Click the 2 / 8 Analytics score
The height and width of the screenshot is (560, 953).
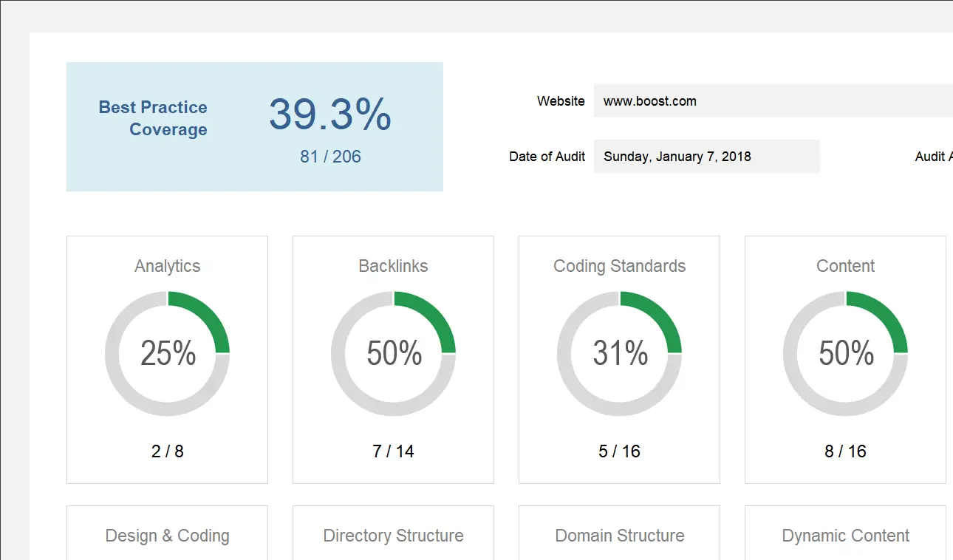pos(168,451)
